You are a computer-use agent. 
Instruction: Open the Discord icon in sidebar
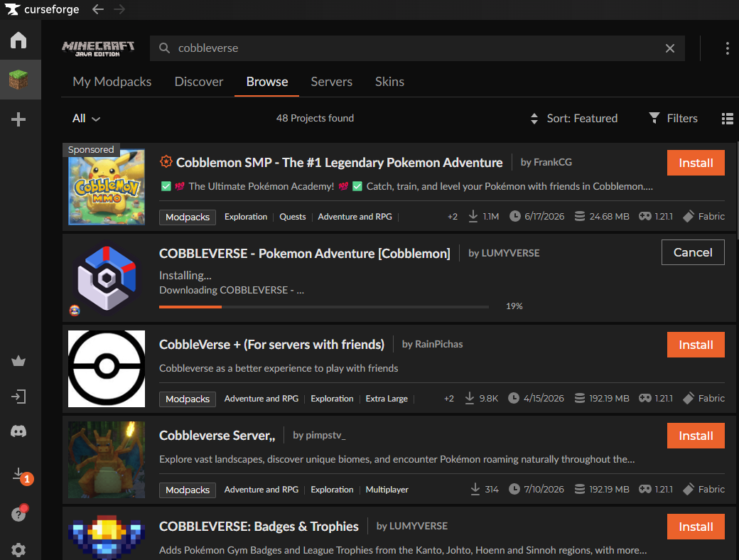tap(18, 431)
